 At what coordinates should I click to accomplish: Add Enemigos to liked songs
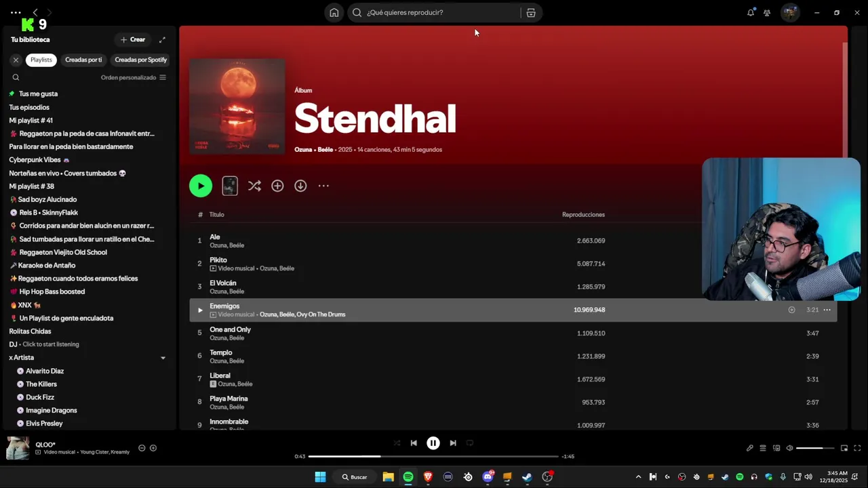(x=791, y=310)
